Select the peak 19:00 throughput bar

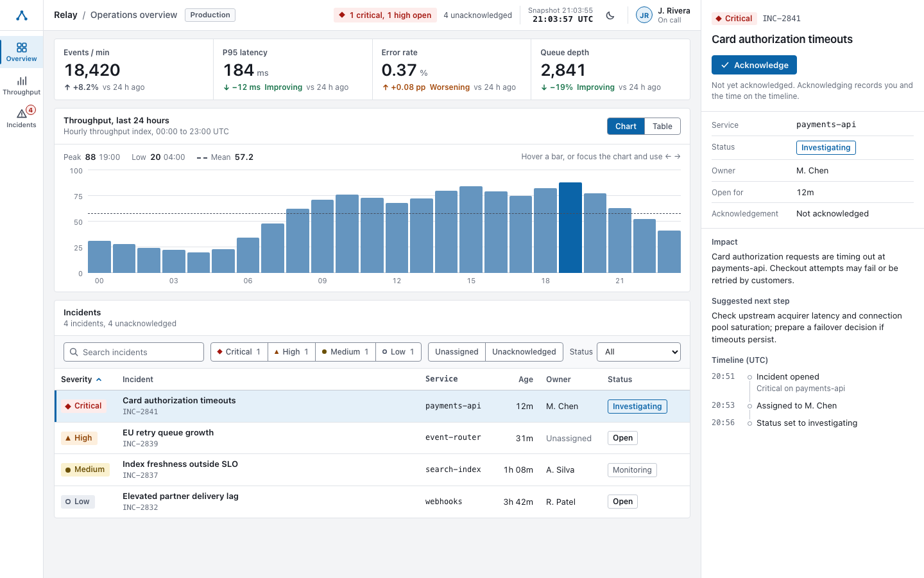(570, 228)
